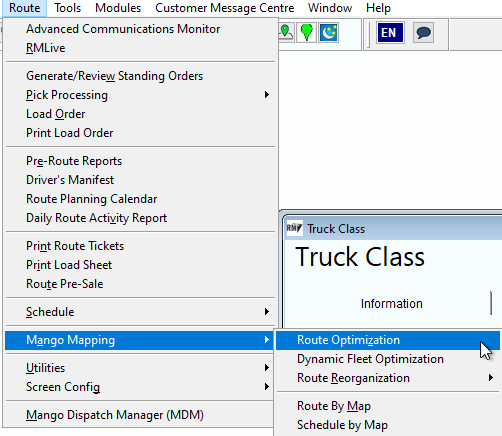Click the map pin location toolbar icon
Image resolution: width=502 pixels, height=436 pixels.
[286, 32]
